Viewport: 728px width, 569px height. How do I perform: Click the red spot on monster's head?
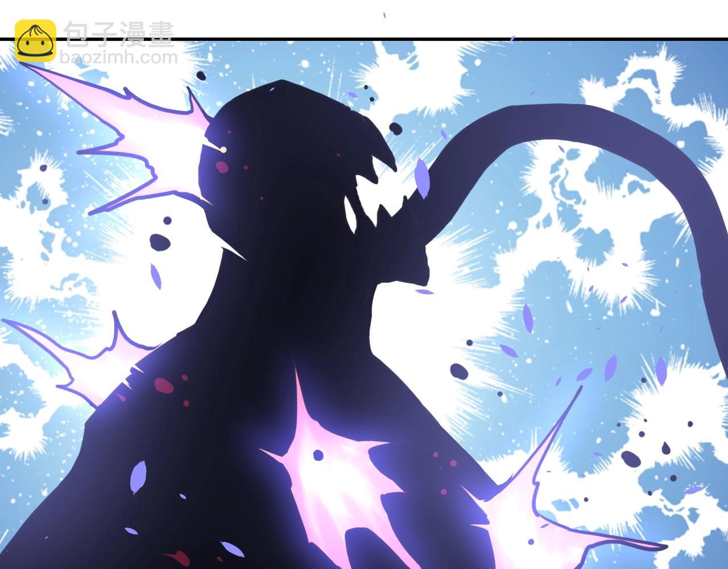tap(222, 167)
